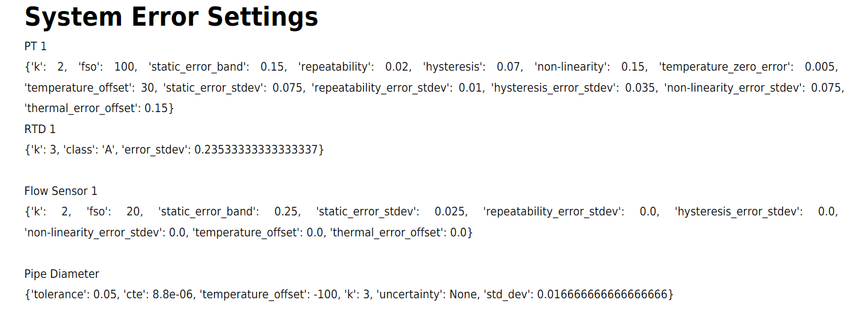Click the 'thermal_error_offset': 0.15 entry
Image resolution: width=868 pixels, height=321 pixels.
(99, 109)
